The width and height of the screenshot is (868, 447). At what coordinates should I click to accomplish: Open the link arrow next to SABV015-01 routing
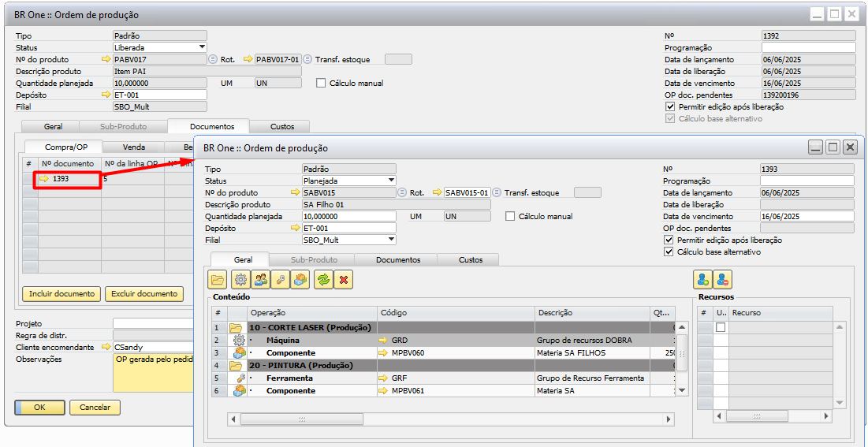pos(438,193)
